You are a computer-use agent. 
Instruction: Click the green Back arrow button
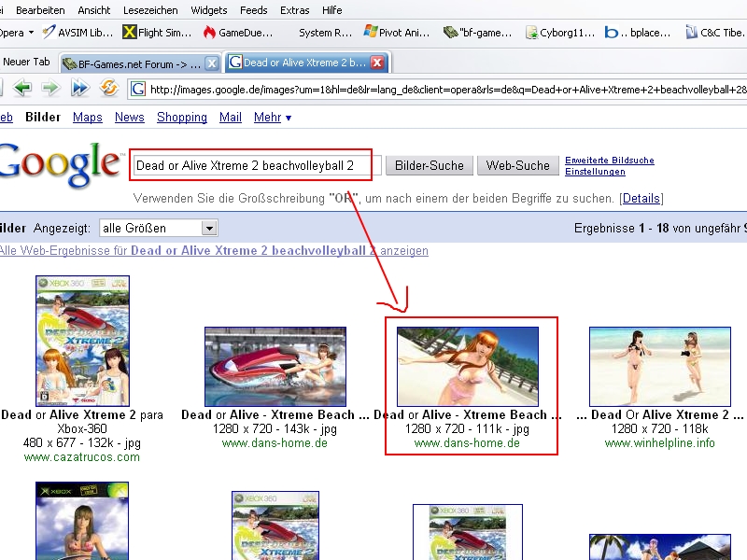21,88
